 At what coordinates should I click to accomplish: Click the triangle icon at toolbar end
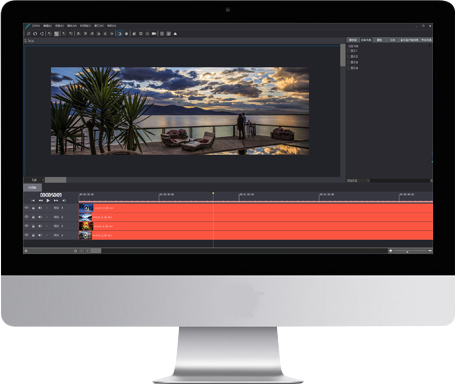coord(175,34)
